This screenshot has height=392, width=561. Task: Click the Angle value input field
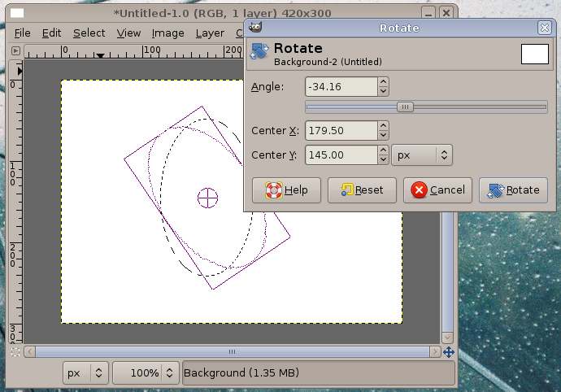coord(341,86)
